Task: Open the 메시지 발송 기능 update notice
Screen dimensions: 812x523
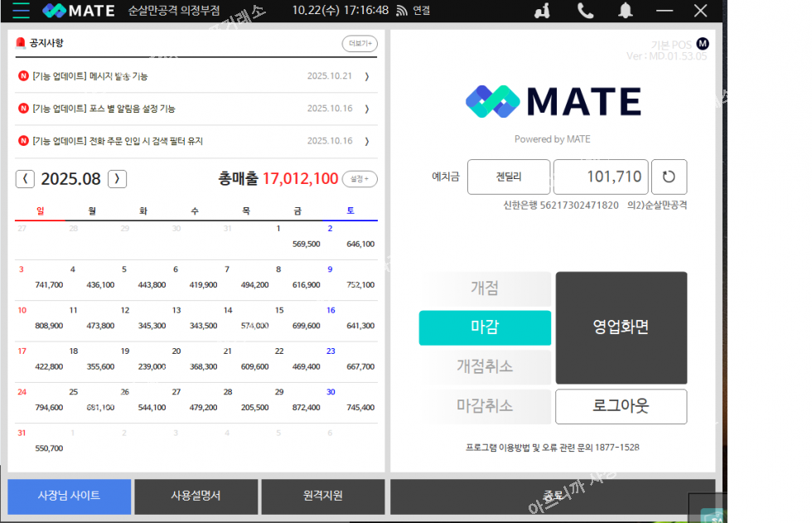Action: coord(90,76)
